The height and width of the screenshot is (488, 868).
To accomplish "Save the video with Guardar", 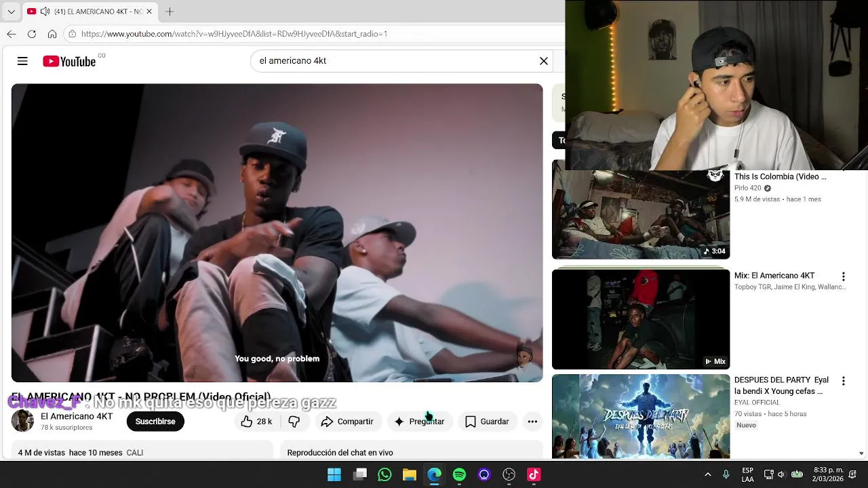I will [487, 422].
